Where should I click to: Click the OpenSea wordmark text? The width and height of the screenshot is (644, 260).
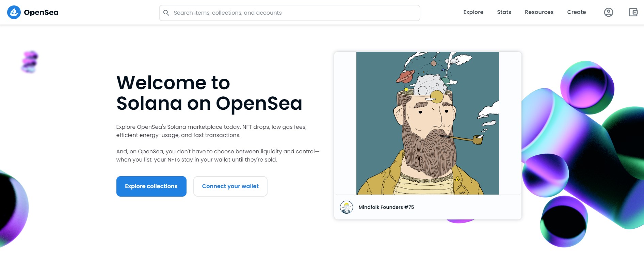click(41, 13)
